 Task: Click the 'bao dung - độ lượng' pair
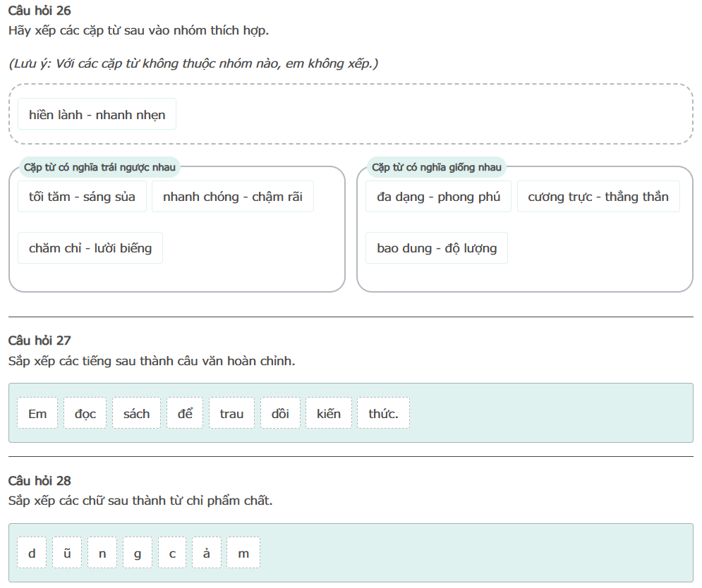(437, 248)
